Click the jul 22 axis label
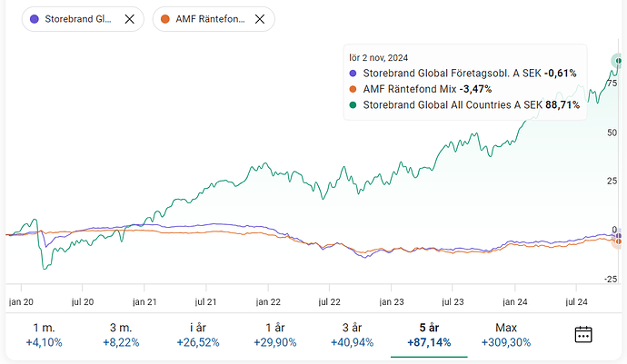Screen dimensions: 627x364 [329, 301]
